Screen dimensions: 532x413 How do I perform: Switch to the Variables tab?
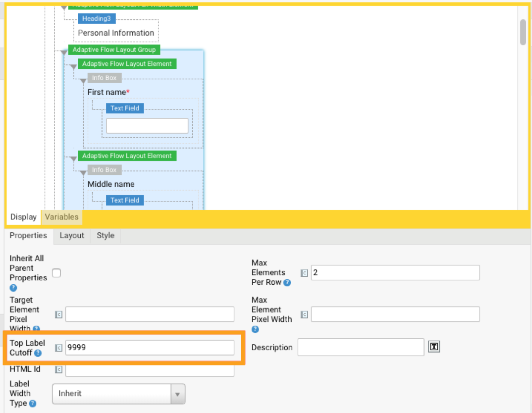[x=61, y=217]
